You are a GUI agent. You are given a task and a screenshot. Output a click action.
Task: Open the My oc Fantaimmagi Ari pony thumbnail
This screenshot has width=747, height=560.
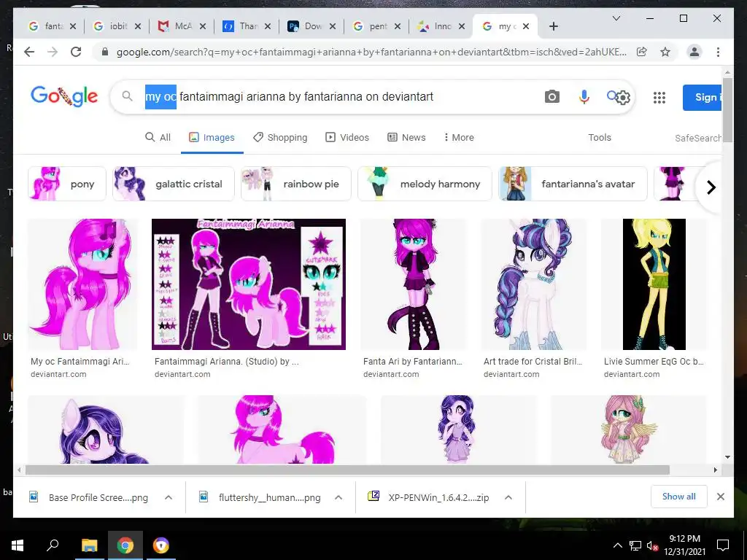82,284
